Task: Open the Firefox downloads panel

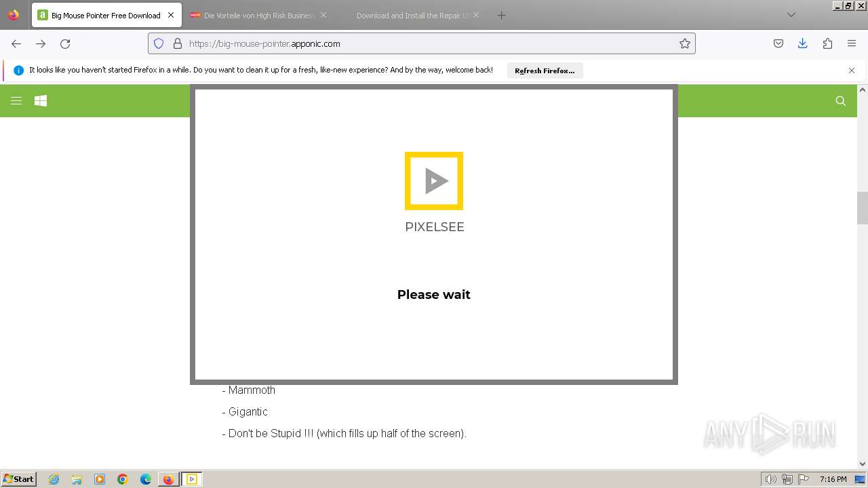Action: (x=803, y=43)
